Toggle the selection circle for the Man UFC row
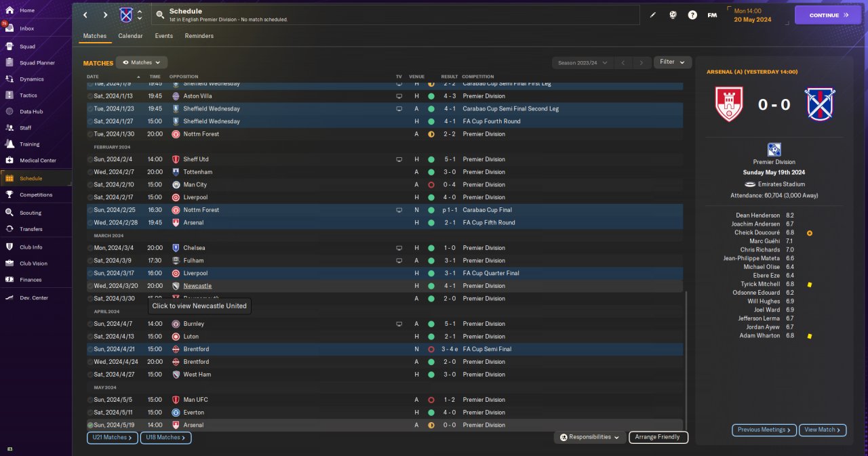The width and height of the screenshot is (868, 456). point(90,400)
